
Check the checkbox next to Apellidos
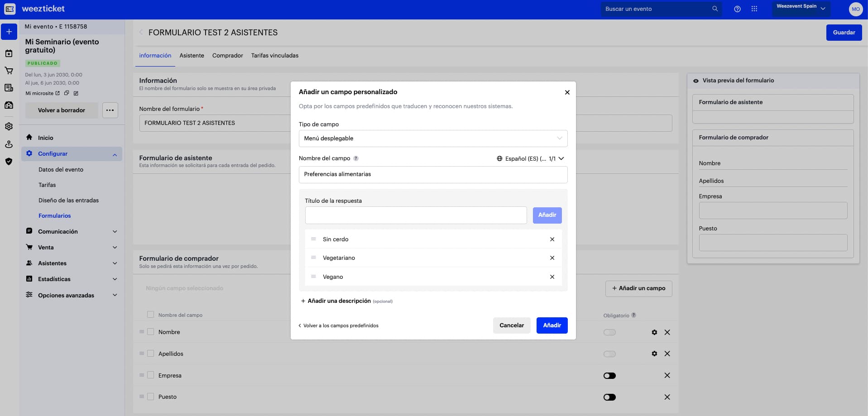point(150,354)
